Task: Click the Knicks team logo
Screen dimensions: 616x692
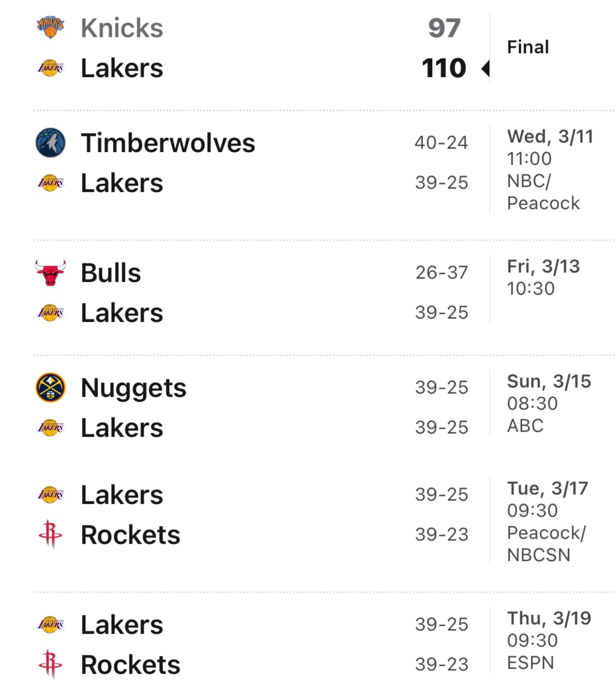Action: pyautogui.click(x=50, y=27)
